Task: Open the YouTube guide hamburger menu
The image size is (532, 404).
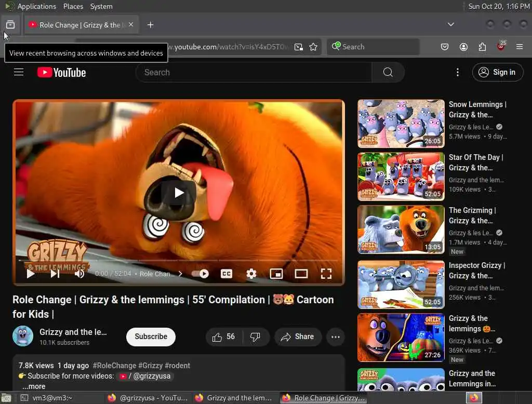Action: tap(19, 72)
